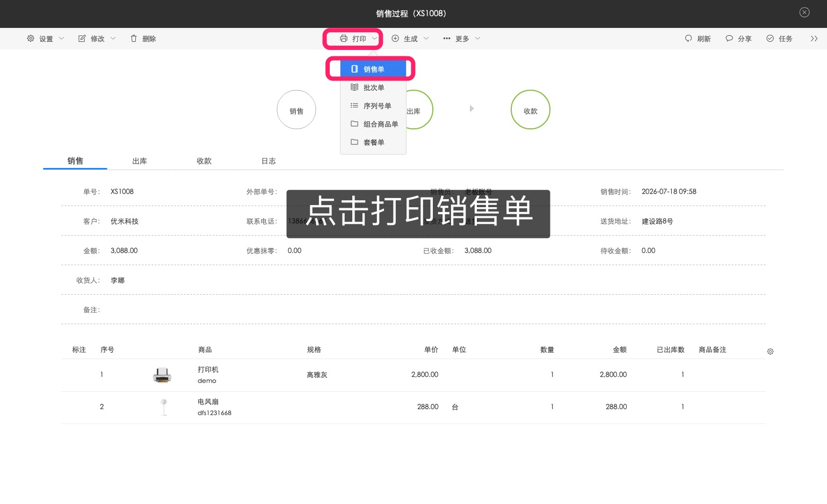Screen dimensions: 827x504
Task: Click the 组合商品单 folder icon
Action: (x=354, y=124)
